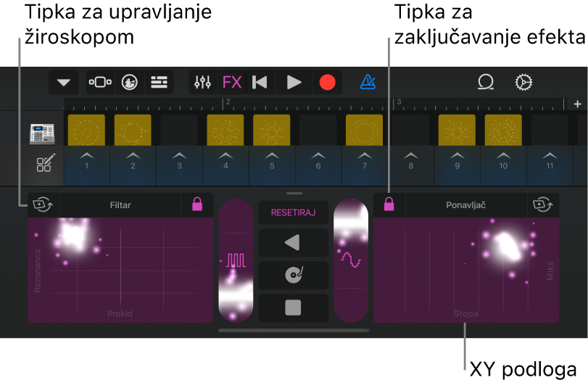Play the yellow loop cell above column 7
The width and height of the screenshot is (588, 388).
coord(364,131)
